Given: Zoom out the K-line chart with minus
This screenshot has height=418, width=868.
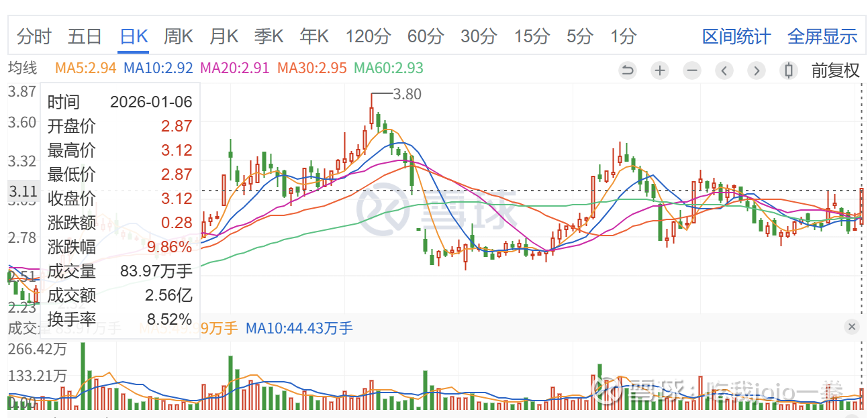Looking at the screenshot, I should [692, 70].
